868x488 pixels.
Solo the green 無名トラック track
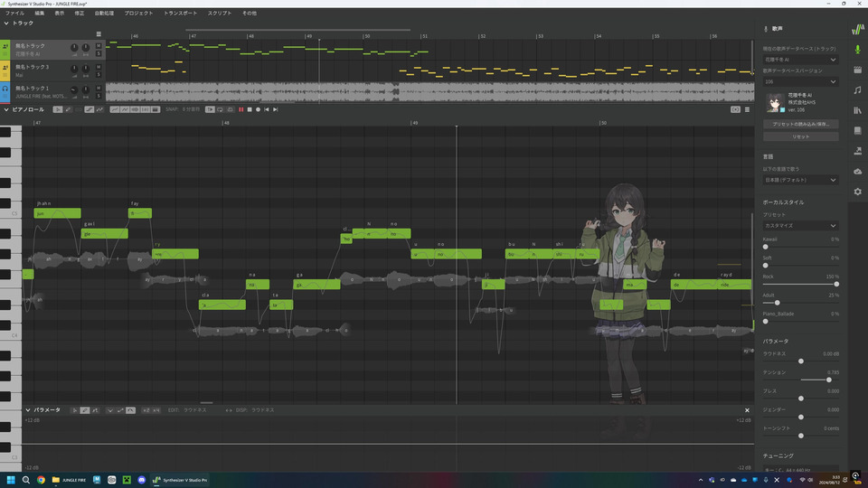99,53
